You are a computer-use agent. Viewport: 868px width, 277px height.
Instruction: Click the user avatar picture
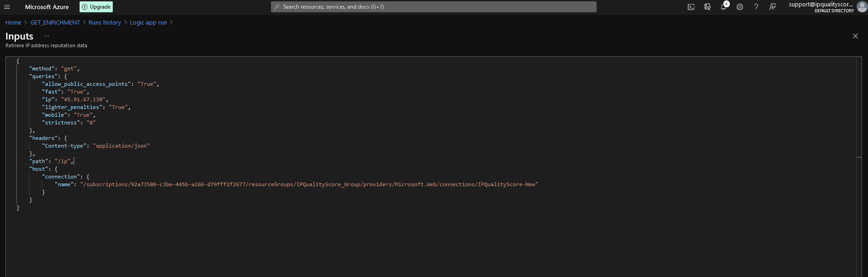pyautogui.click(x=862, y=6)
